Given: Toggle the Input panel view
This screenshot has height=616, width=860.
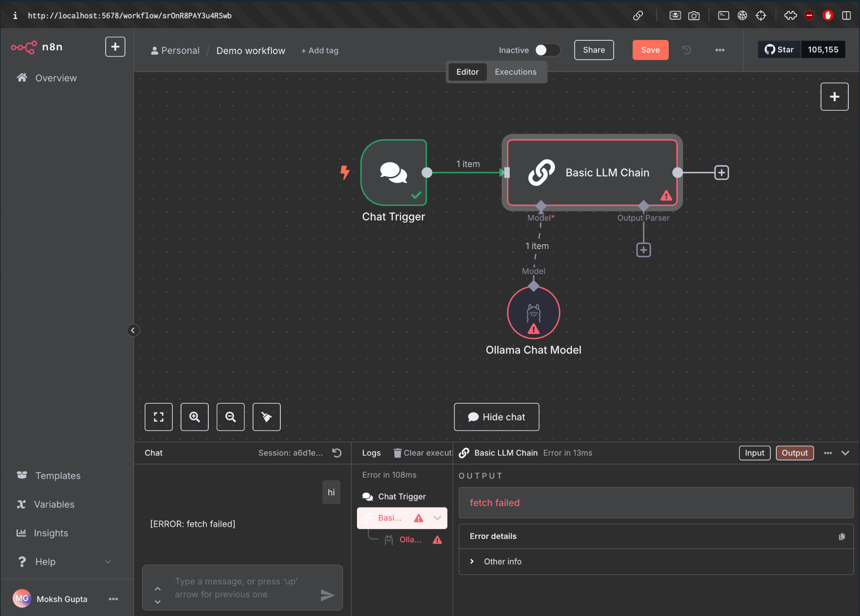Looking at the screenshot, I should (754, 453).
